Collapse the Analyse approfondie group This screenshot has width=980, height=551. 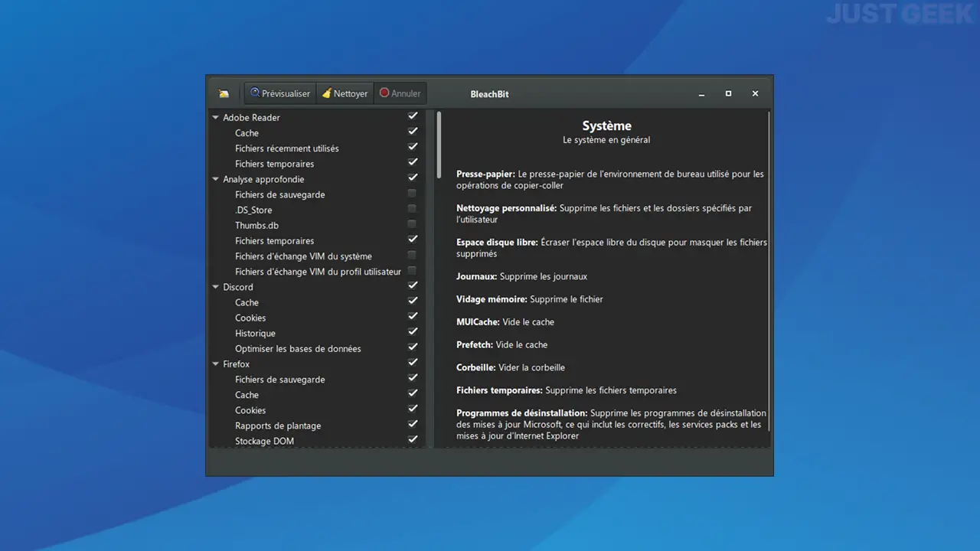216,179
